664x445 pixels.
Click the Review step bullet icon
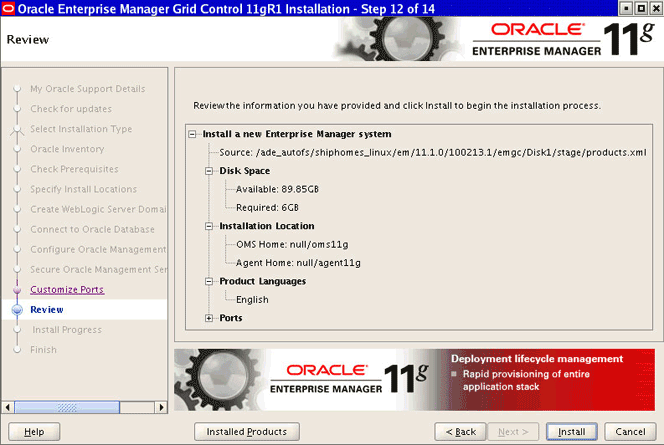[17, 310]
